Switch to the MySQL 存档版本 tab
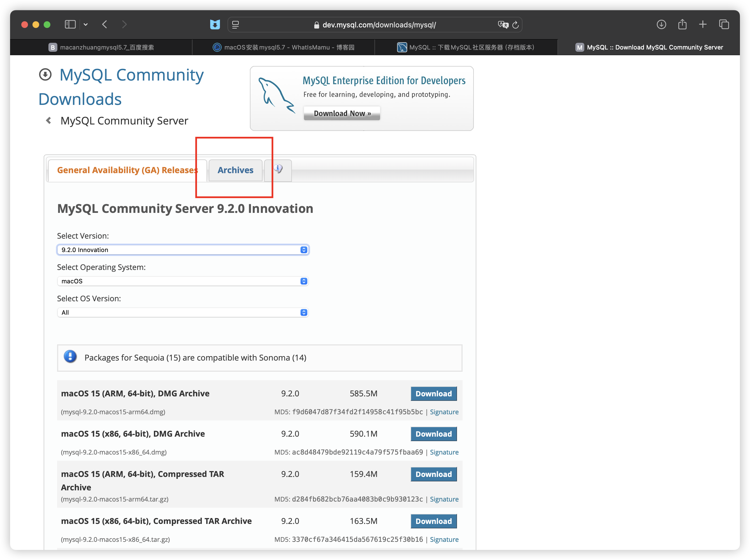The height and width of the screenshot is (560, 750). point(466,47)
